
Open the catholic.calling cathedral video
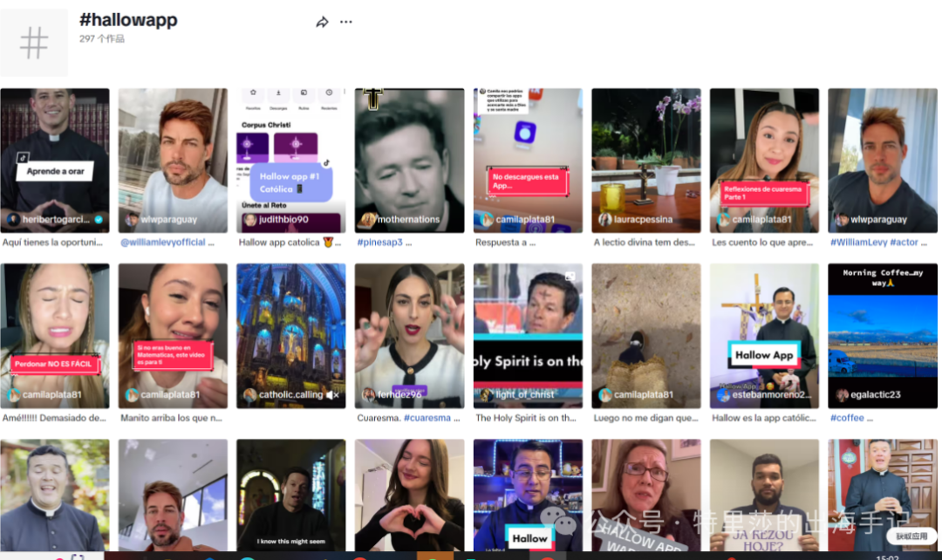coord(290,336)
